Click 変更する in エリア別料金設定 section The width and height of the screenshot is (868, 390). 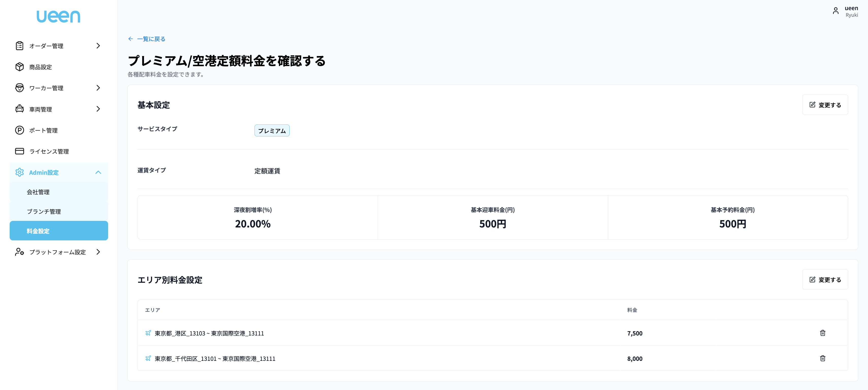click(825, 279)
